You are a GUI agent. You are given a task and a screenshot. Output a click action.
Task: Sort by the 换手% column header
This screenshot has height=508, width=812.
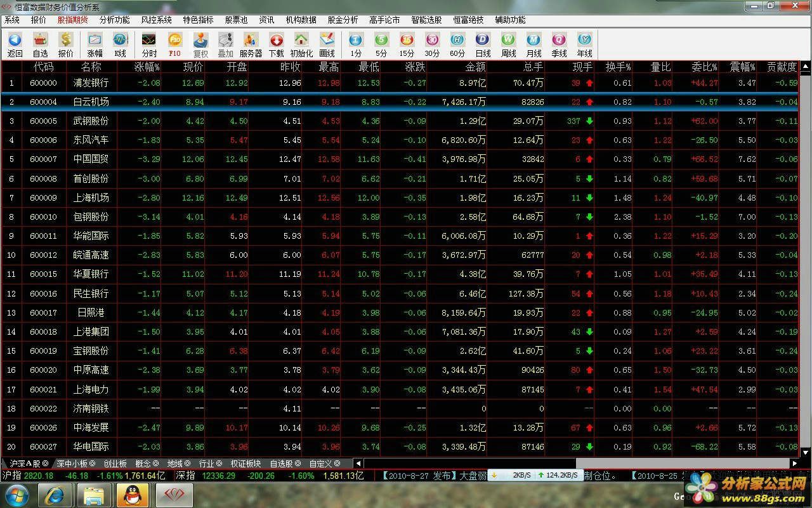618,67
